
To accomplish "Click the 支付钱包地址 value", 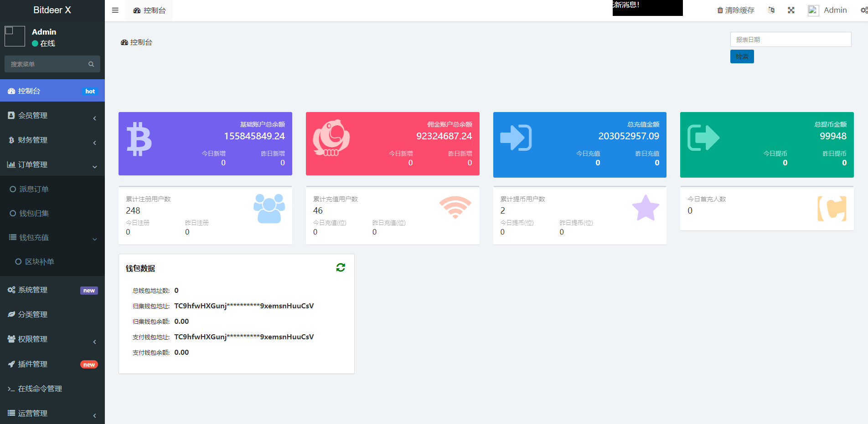I will click(x=244, y=337).
